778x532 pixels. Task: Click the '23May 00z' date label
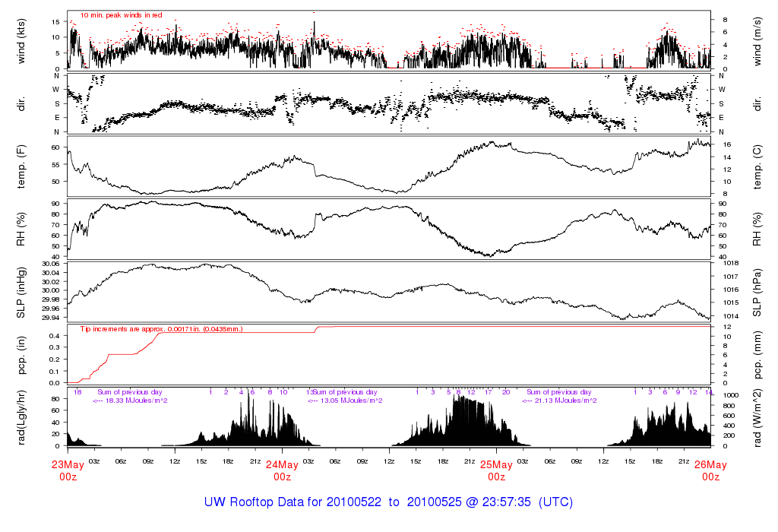coord(68,470)
